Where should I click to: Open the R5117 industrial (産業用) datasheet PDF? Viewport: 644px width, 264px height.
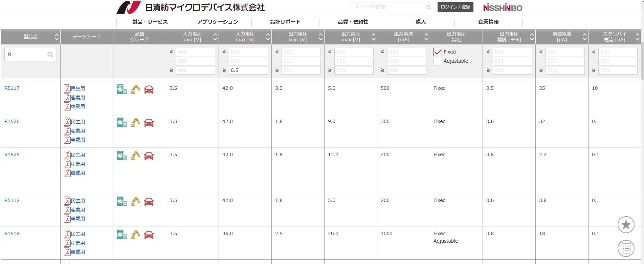click(x=74, y=98)
